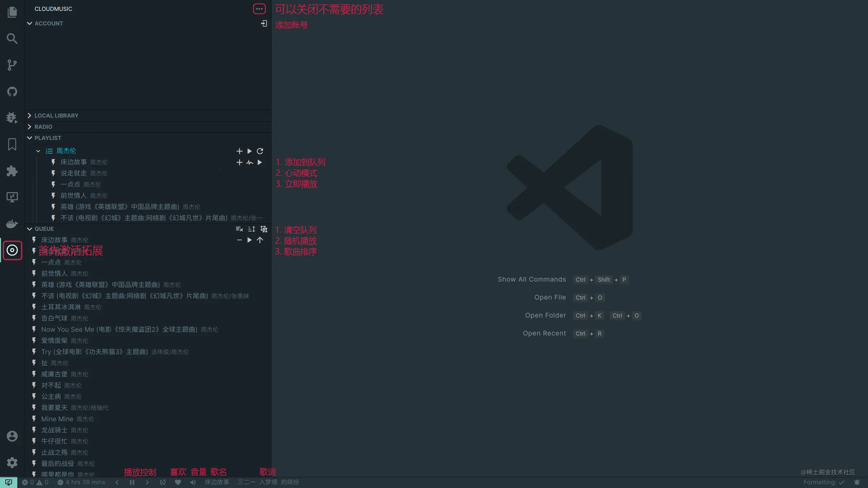Open the GitHub panel in activity bar
This screenshot has height=488, width=868.
(x=12, y=91)
